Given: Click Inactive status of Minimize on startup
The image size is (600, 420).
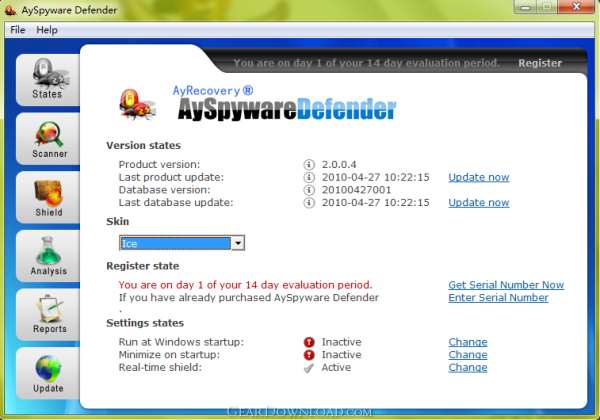Looking at the screenshot, I should click(341, 355).
